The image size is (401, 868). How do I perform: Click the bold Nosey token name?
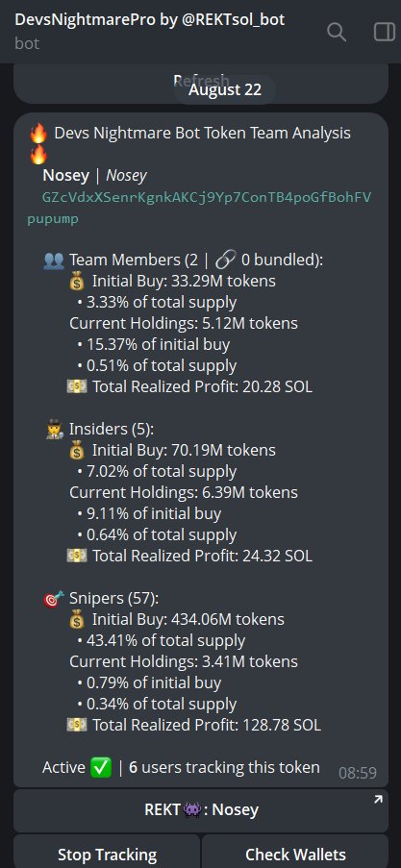tap(66, 176)
